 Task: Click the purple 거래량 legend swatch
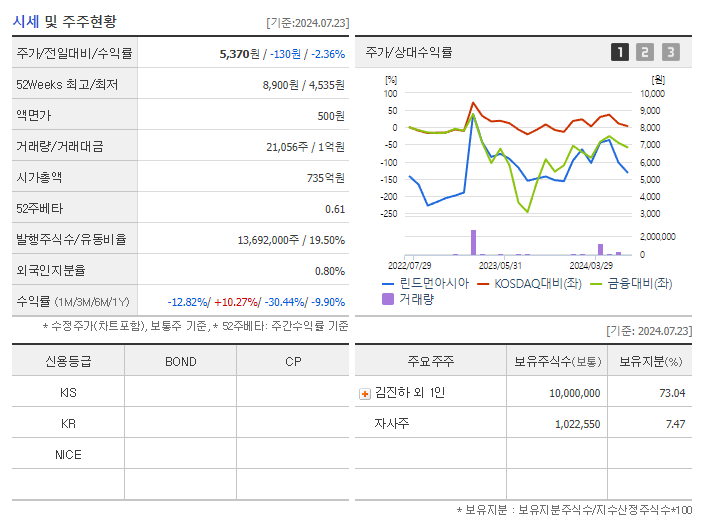point(388,299)
